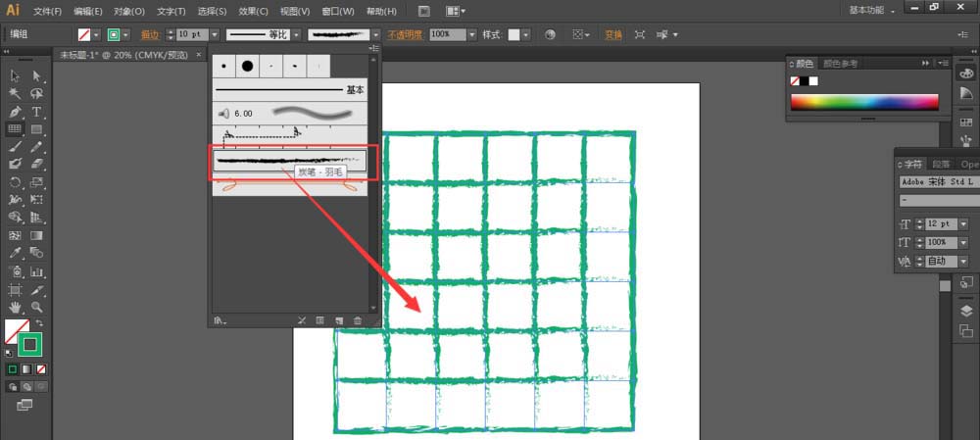This screenshot has width=980, height=440.
Task: Reset to default fill and stroke
Action: (9, 353)
